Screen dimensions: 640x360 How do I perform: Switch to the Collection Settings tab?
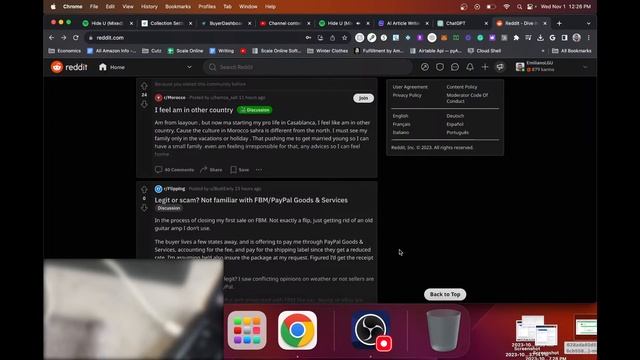(x=167, y=23)
